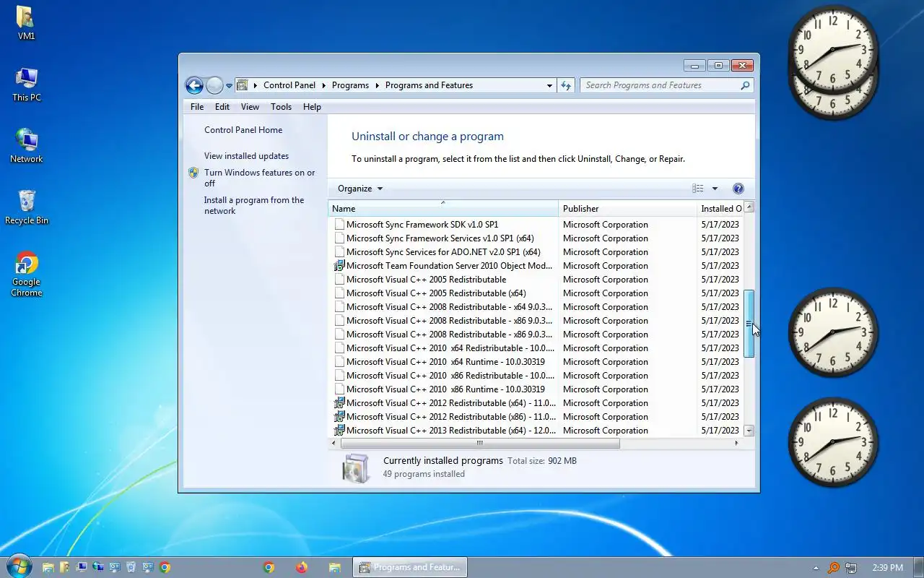
Task: Click the orange magnifier tray icon
Action: (x=834, y=568)
